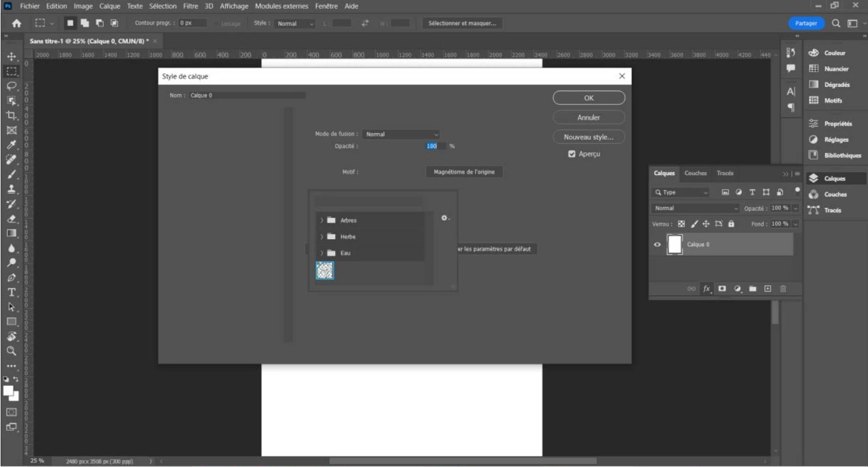
Task: Expand the Herbe pattern folder
Action: point(322,237)
